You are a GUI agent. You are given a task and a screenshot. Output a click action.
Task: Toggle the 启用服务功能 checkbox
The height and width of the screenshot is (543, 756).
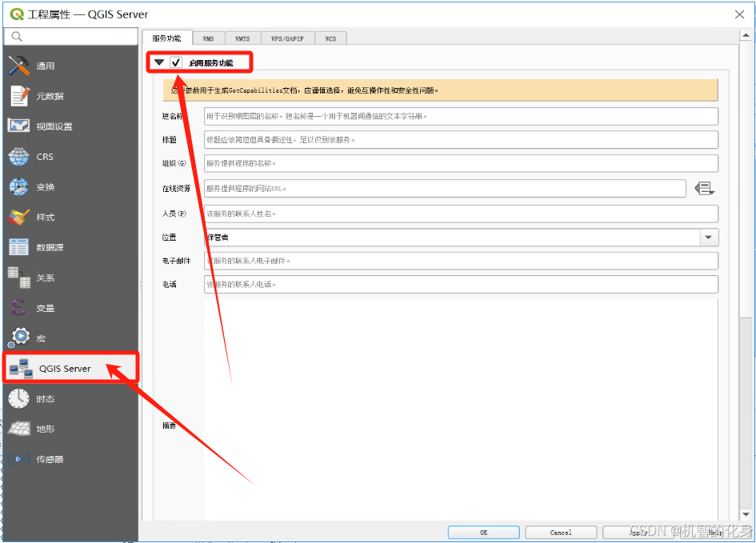pos(176,62)
